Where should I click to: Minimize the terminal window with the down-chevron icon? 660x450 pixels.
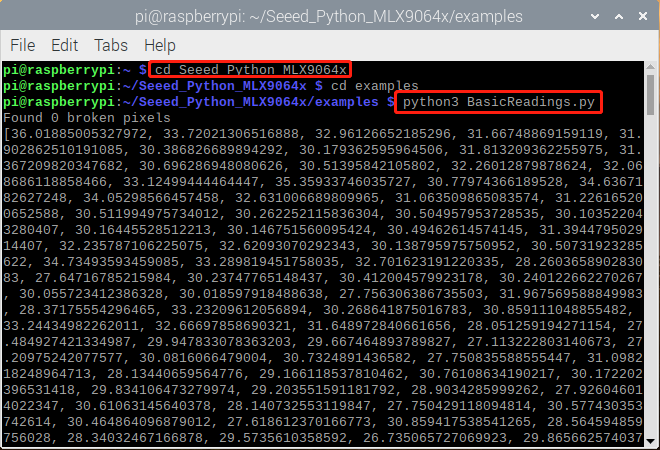pos(595,16)
